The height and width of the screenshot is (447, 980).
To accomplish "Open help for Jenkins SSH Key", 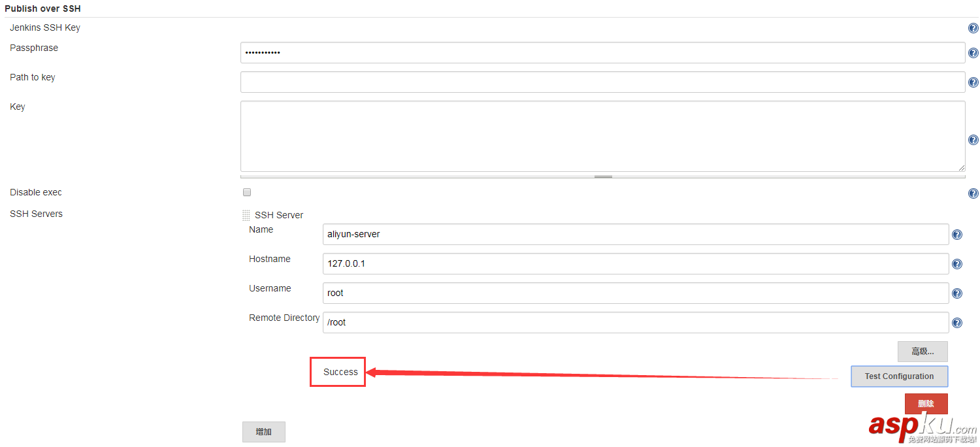I will click(x=973, y=28).
